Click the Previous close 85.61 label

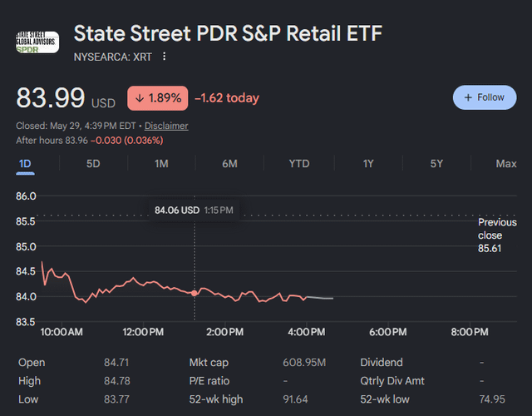click(497, 235)
